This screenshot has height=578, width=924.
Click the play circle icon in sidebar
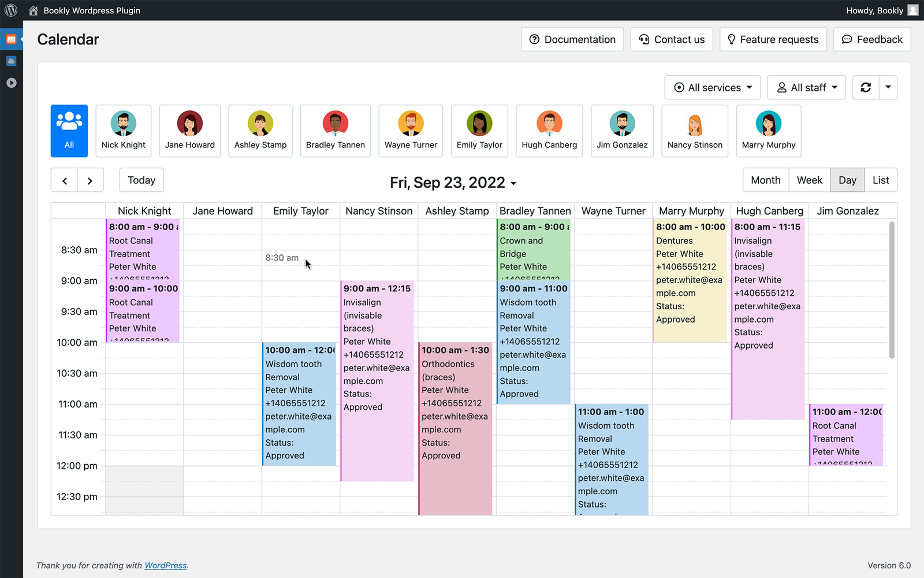click(x=12, y=83)
